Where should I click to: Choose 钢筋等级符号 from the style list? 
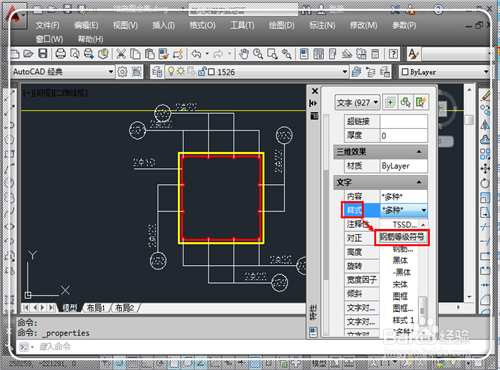402,237
